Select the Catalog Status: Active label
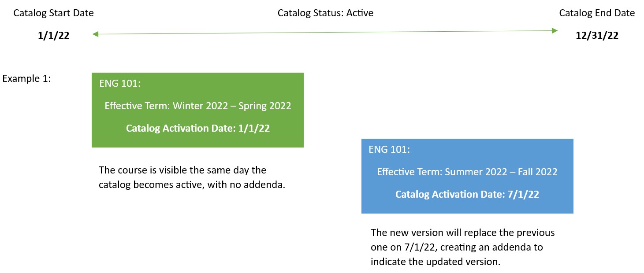Screen dimensions: 644x273 [325, 13]
